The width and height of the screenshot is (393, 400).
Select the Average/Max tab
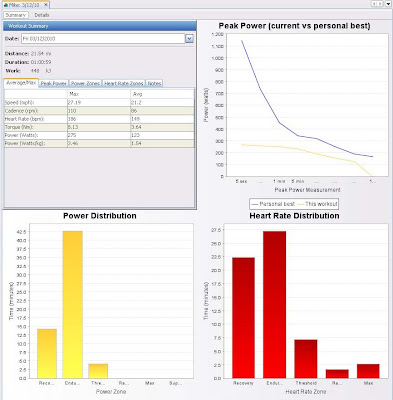(x=21, y=83)
